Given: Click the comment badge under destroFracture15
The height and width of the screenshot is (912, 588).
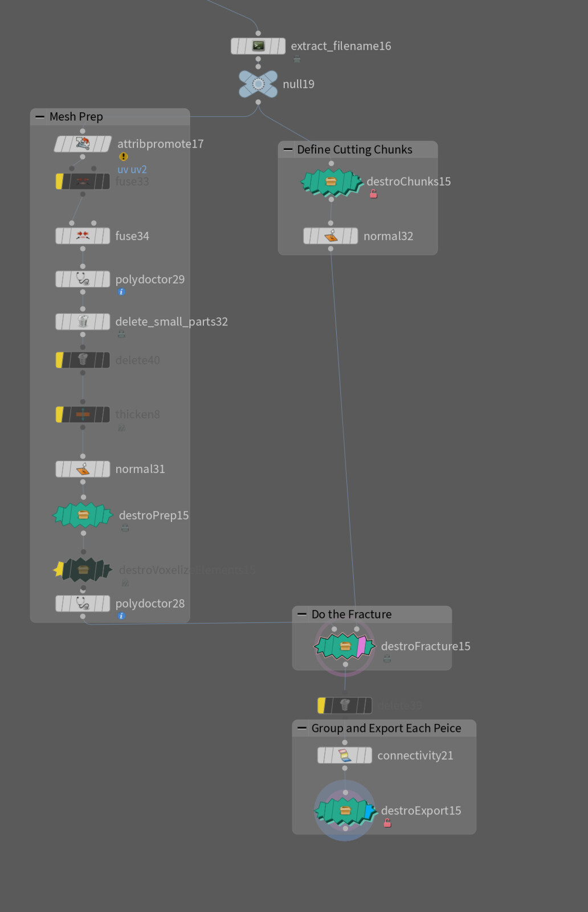Looking at the screenshot, I should (387, 659).
